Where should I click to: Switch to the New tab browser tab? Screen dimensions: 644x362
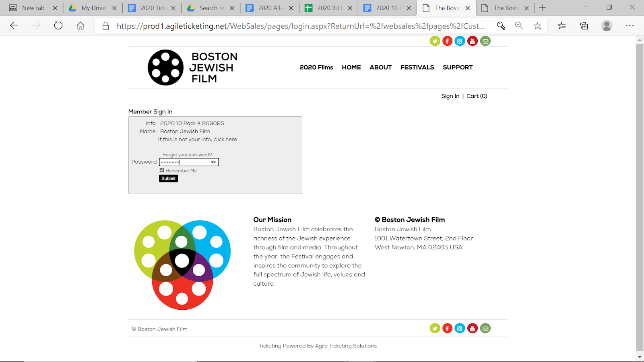coord(33,8)
